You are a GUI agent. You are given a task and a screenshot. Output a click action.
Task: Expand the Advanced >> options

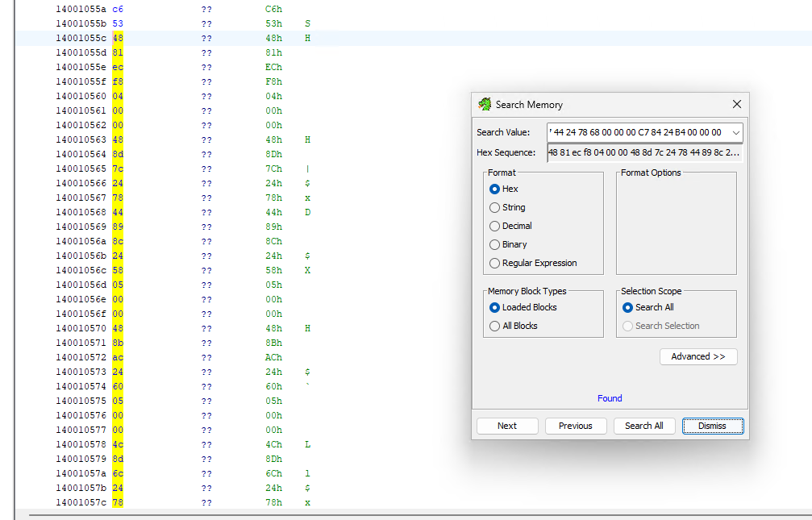coord(697,356)
